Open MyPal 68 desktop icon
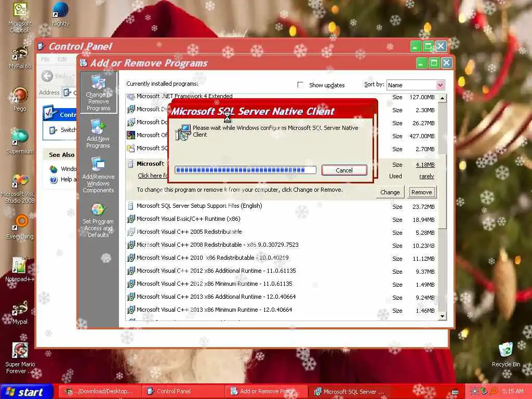 pyautogui.click(x=20, y=58)
